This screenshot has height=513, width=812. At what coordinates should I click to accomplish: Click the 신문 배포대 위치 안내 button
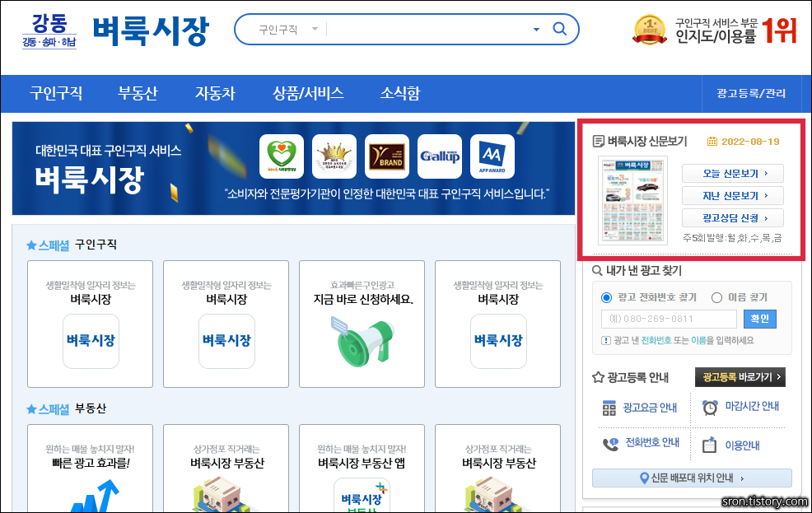pos(692,478)
